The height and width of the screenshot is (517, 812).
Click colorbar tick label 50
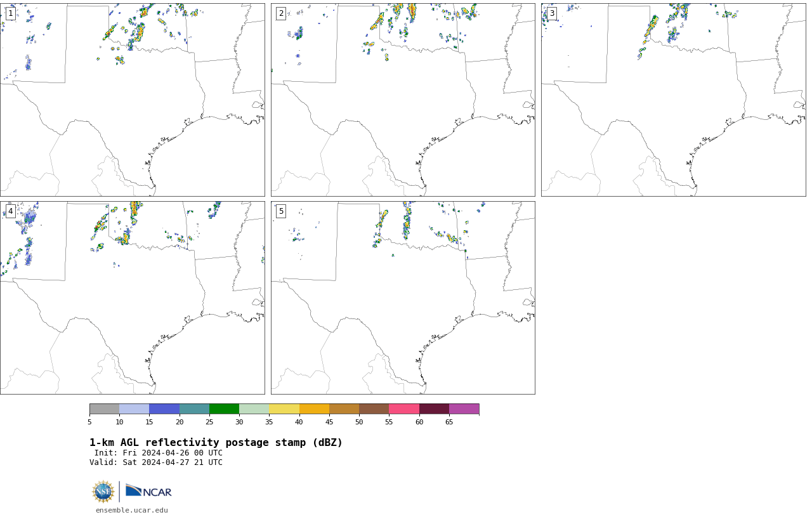(359, 422)
